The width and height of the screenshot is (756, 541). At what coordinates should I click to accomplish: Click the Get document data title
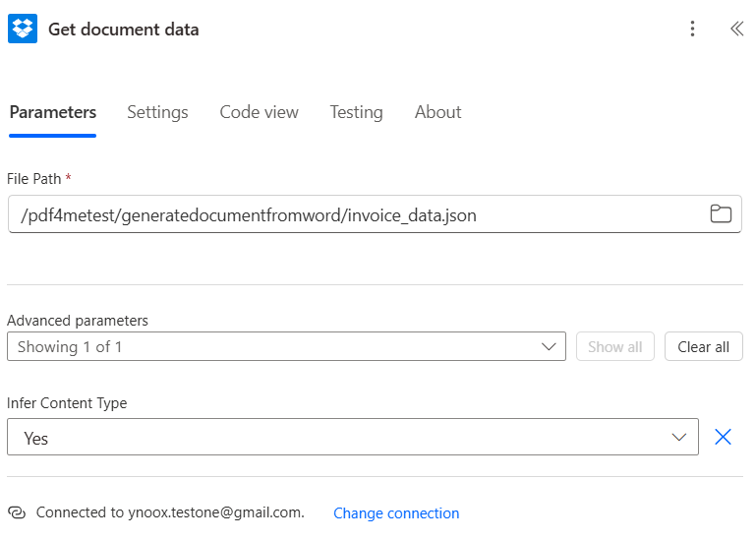click(x=124, y=30)
